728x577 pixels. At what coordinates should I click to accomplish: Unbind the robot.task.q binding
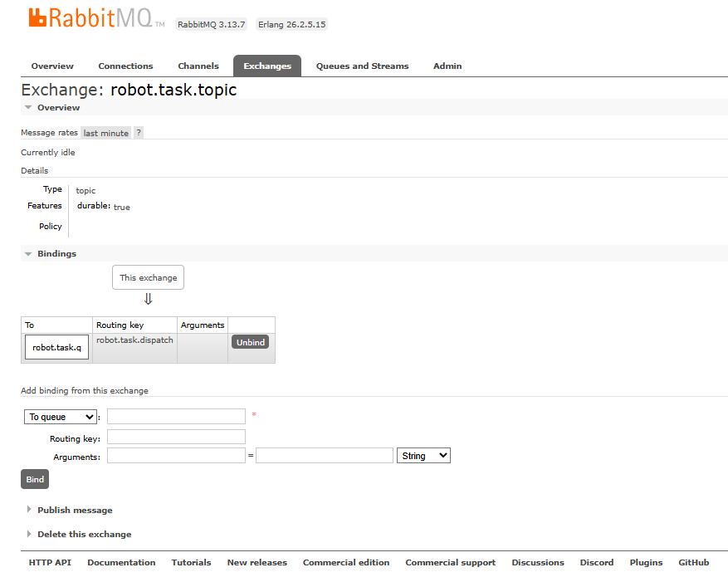tap(250, 342)
